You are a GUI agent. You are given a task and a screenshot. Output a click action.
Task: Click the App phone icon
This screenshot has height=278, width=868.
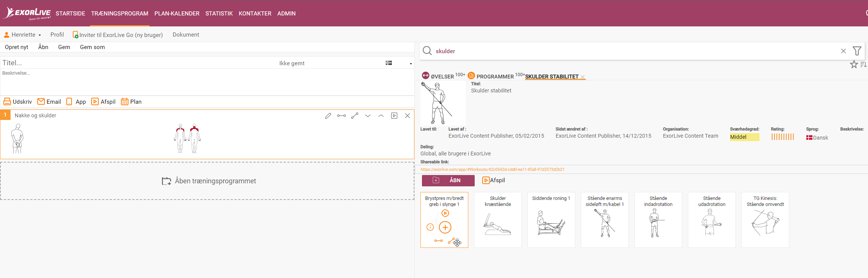coord(69,101)
